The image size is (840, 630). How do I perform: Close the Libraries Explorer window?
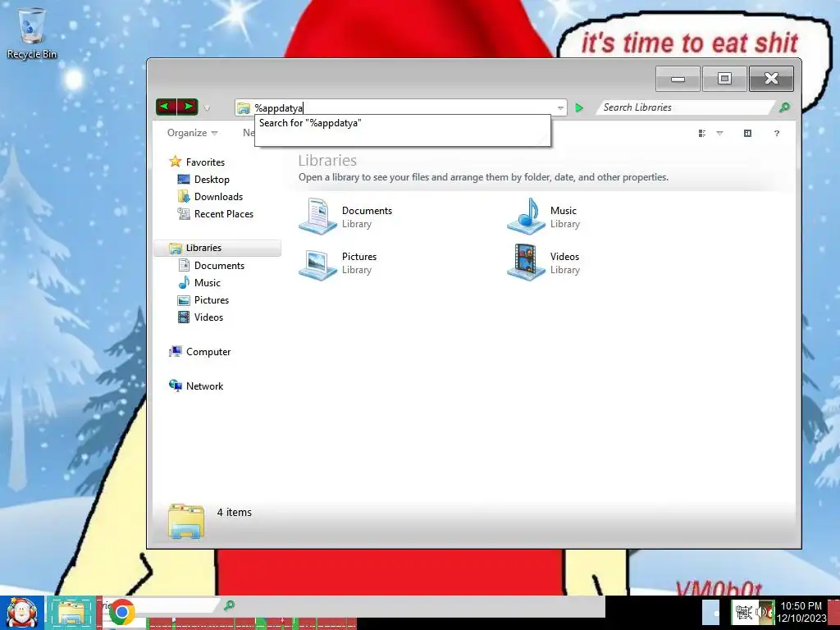click(771, 79)
